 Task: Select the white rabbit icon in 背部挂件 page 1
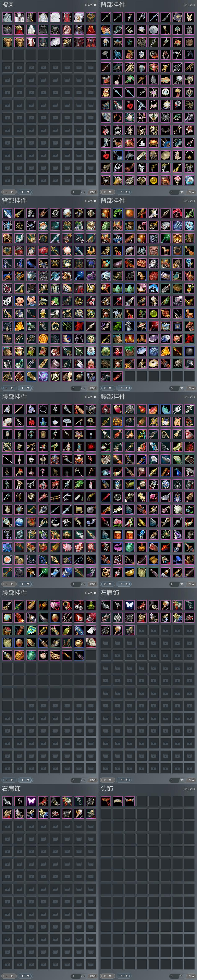(x=189, y=17)
